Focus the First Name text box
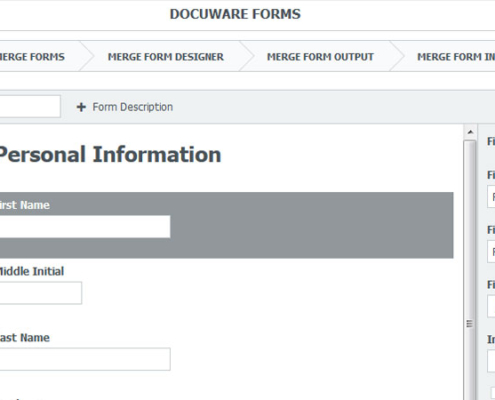 [x=85, y=227]
